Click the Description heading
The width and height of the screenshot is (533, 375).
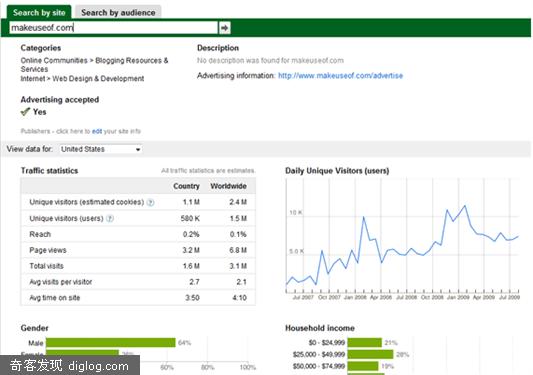click(218, 48)
